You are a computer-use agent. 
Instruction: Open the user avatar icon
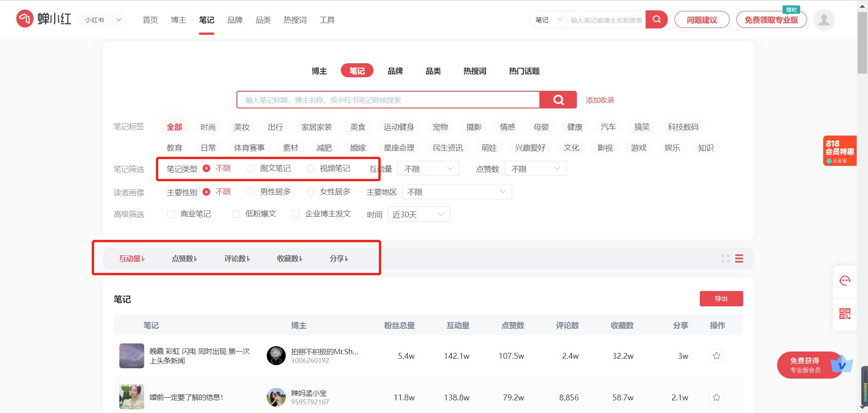[x=824, y=20]
